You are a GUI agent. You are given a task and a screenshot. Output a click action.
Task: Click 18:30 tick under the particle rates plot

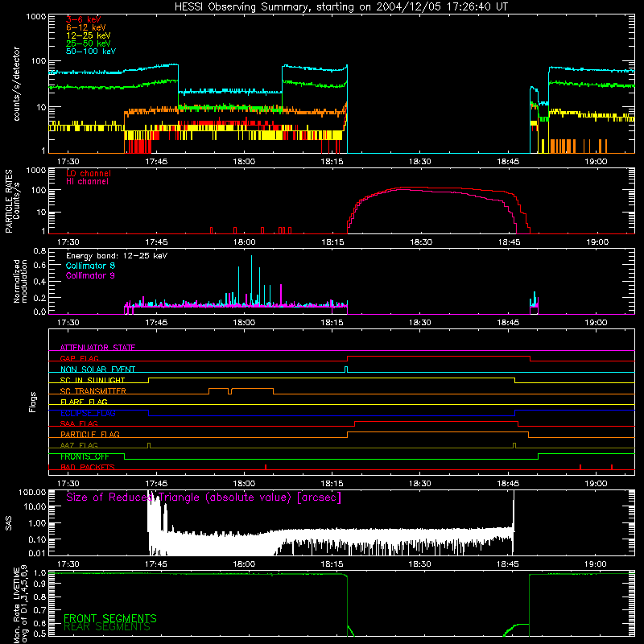[x=420, y=242]
